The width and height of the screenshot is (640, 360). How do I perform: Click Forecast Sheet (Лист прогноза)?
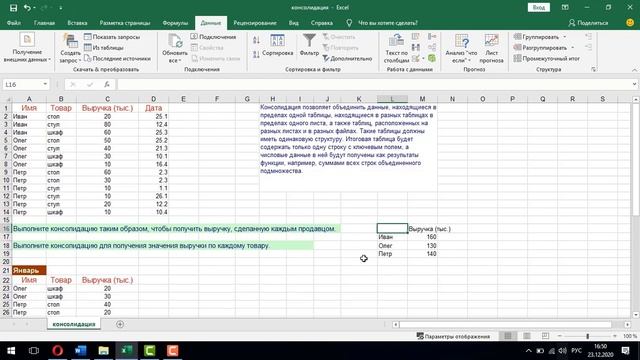(x=491, y=48)
